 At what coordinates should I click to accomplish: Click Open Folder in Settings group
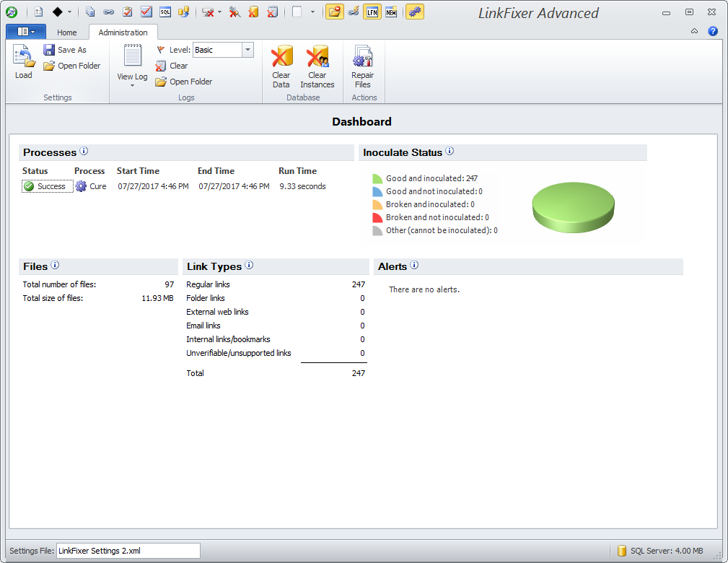(x=72, y=66)
